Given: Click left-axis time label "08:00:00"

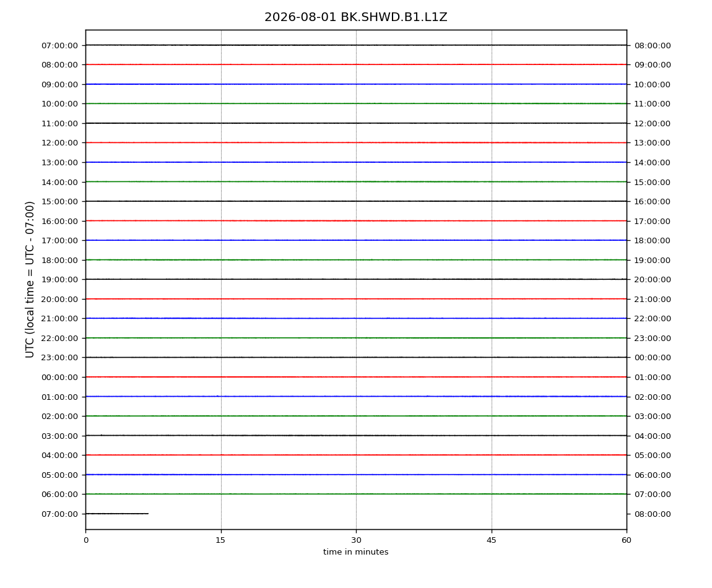Looking at the screenshot, I should pyautogui.click(x=59, y=65).
